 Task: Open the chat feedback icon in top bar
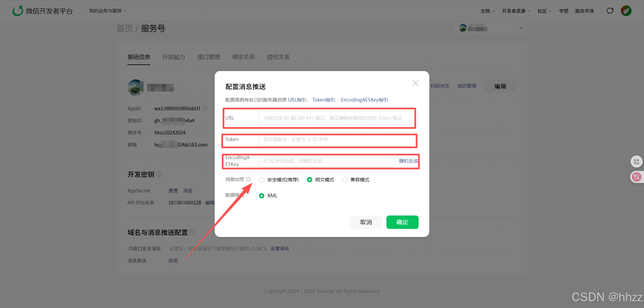(x=609, y=10)
